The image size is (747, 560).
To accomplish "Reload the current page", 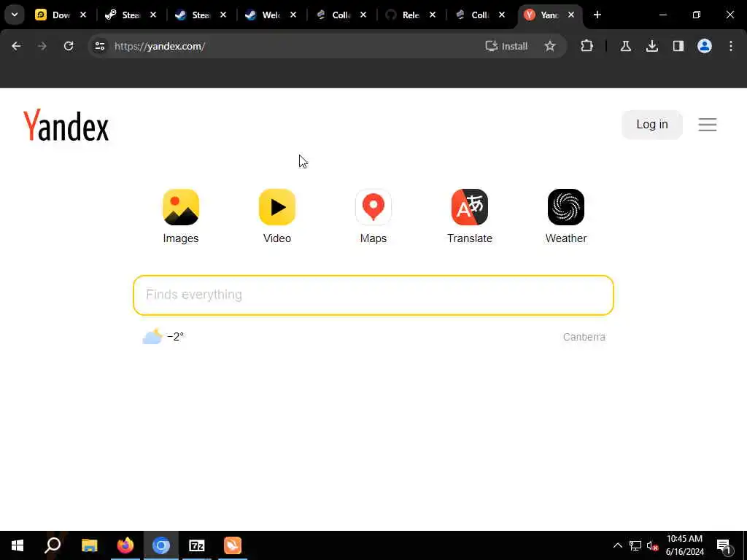I will click(69, 46).
